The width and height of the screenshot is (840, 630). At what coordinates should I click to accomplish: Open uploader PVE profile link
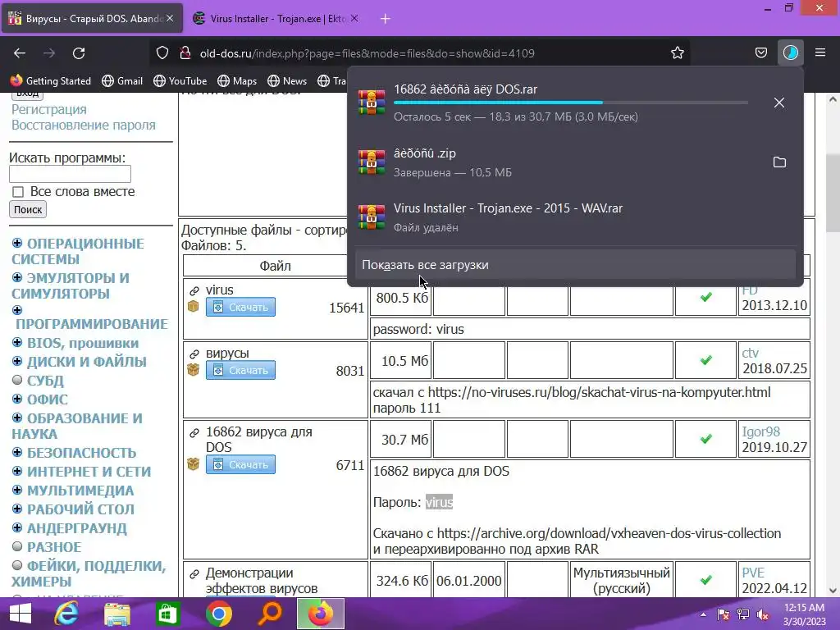coord(753,573)
